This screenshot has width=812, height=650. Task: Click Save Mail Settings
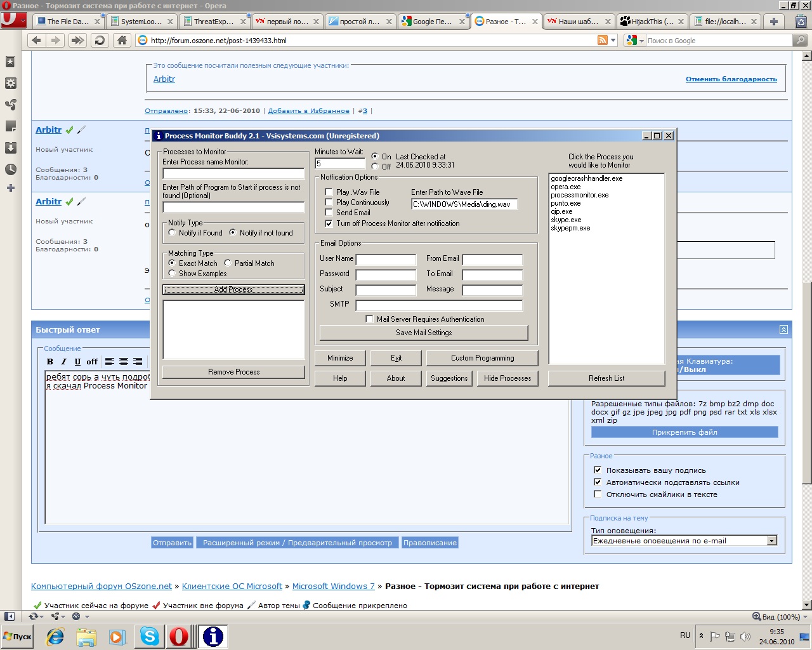tap(424, 333)
